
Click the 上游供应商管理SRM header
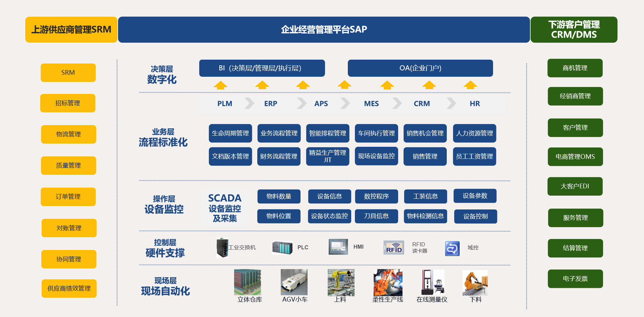coord(71,29)
